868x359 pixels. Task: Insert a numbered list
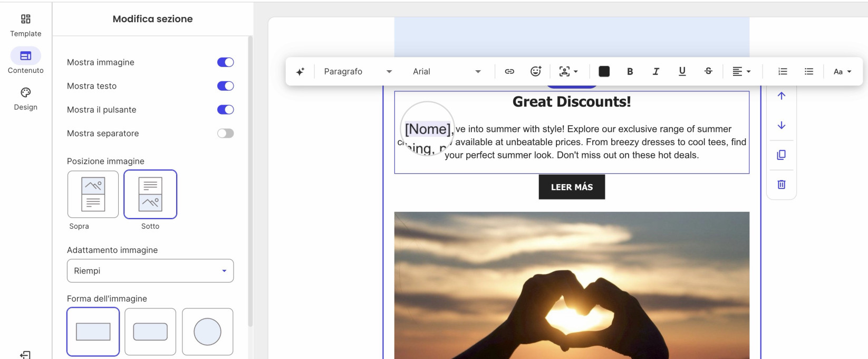(x=783, y=71)
